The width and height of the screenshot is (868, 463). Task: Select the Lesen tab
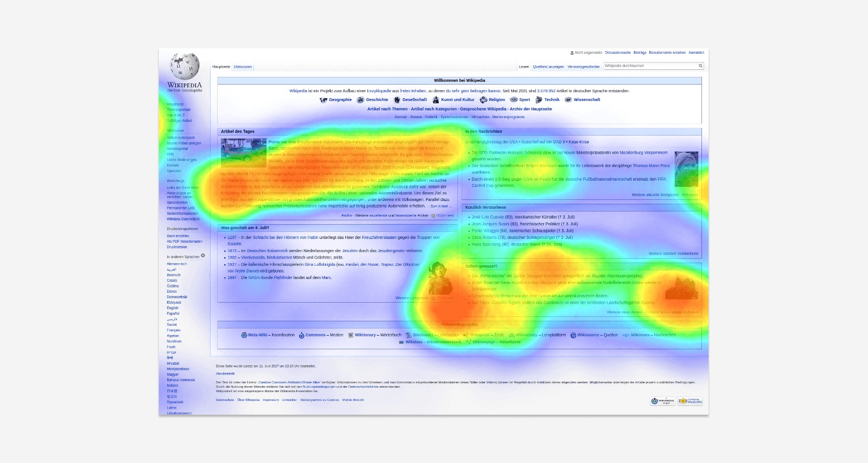[524, 66]
